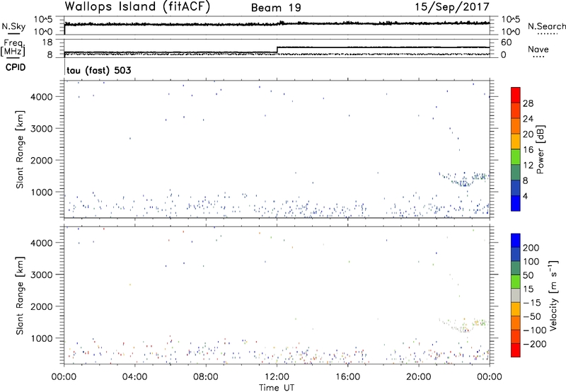566x392 pixels.
Task: Click the '4' Power colorbar tick label
Action: point(525,196)
